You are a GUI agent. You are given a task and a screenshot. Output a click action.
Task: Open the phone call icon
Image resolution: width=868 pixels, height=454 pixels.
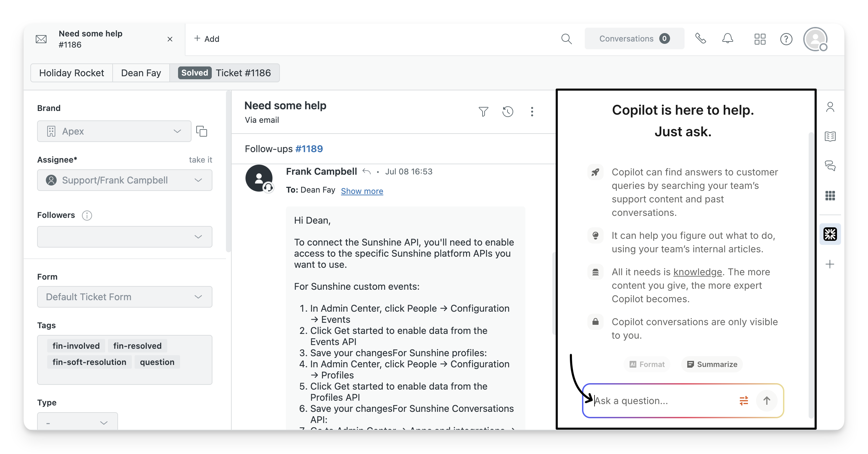point(700,39)
